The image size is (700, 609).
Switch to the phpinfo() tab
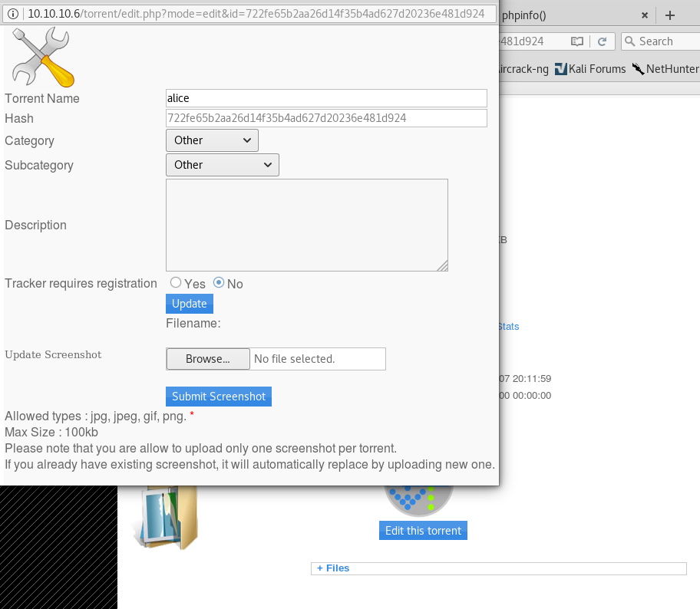coord(568,15)
